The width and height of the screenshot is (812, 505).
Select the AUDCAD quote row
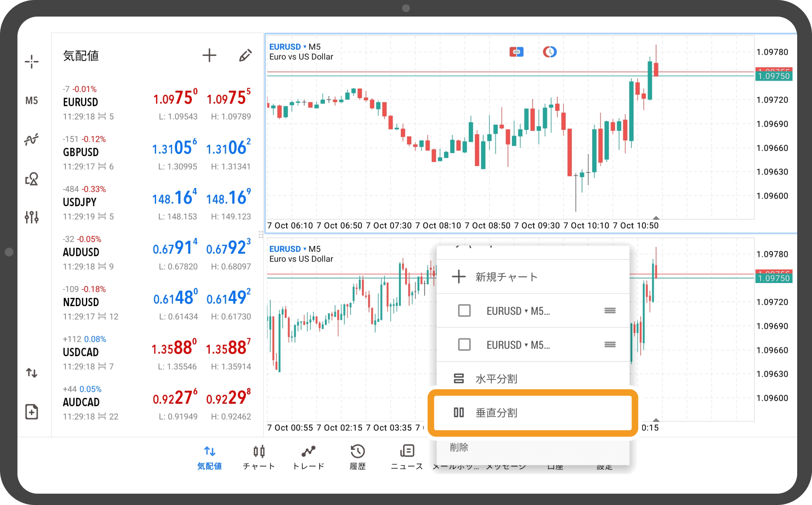[157, 403]
